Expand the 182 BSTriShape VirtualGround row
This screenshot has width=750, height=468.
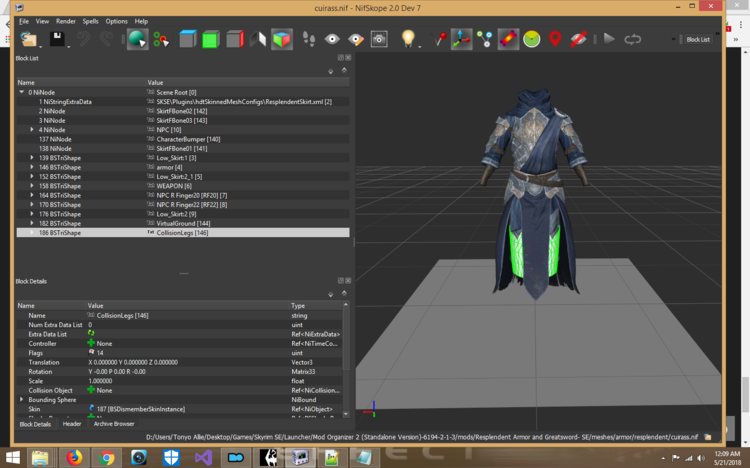pos(32,223)
